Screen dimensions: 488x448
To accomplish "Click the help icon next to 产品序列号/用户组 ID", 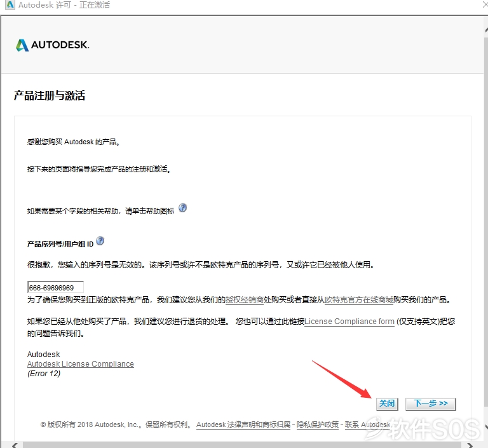I will (100, 241).
